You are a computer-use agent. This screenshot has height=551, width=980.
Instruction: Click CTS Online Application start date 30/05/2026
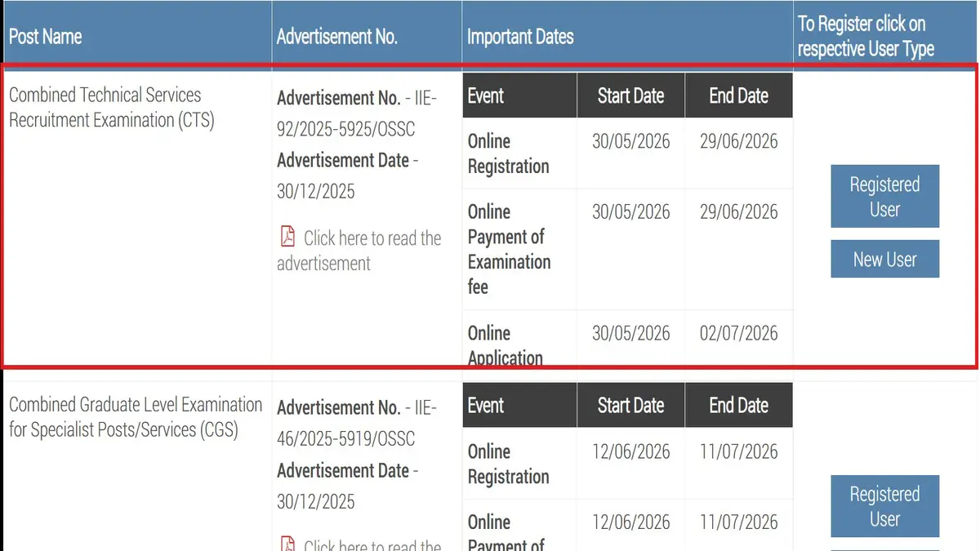click(x=630, y=333)
